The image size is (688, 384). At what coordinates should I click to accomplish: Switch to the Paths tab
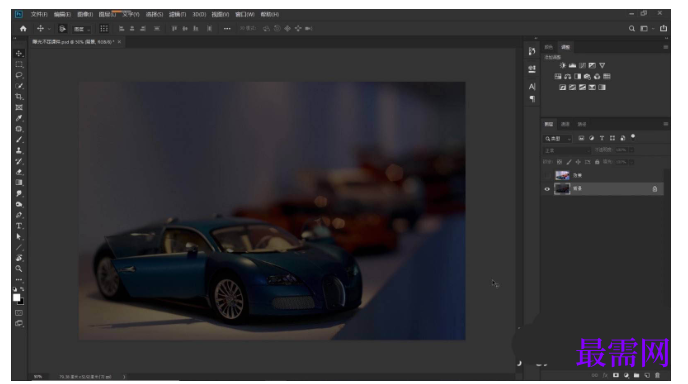point(582,124)
